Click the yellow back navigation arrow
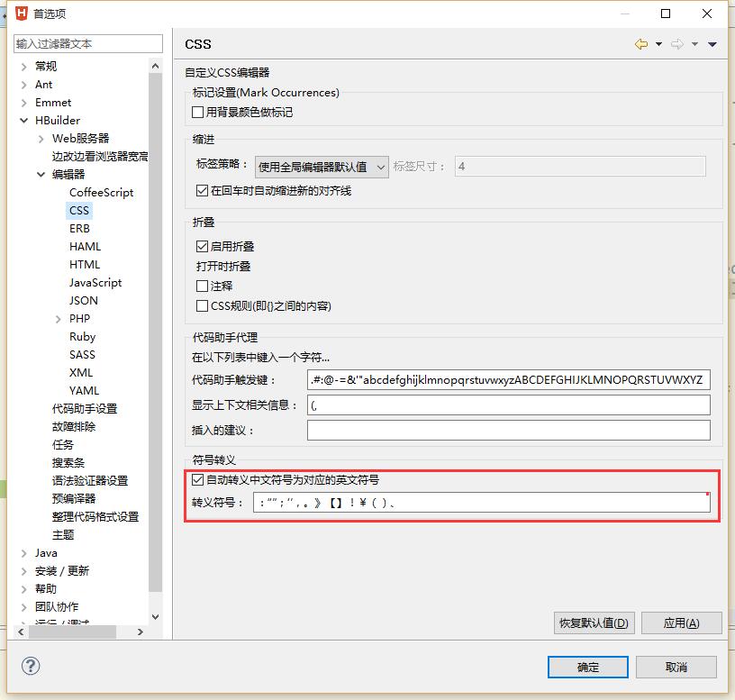The width and height of the screenshot is (735, 700). [x=640, y=44]
